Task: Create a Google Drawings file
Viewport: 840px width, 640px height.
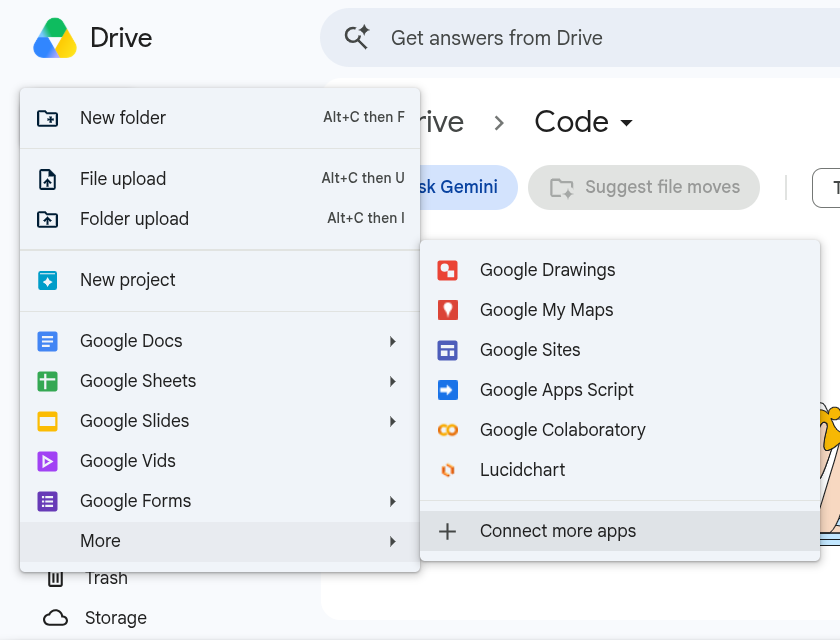Action: pos(620,270)
